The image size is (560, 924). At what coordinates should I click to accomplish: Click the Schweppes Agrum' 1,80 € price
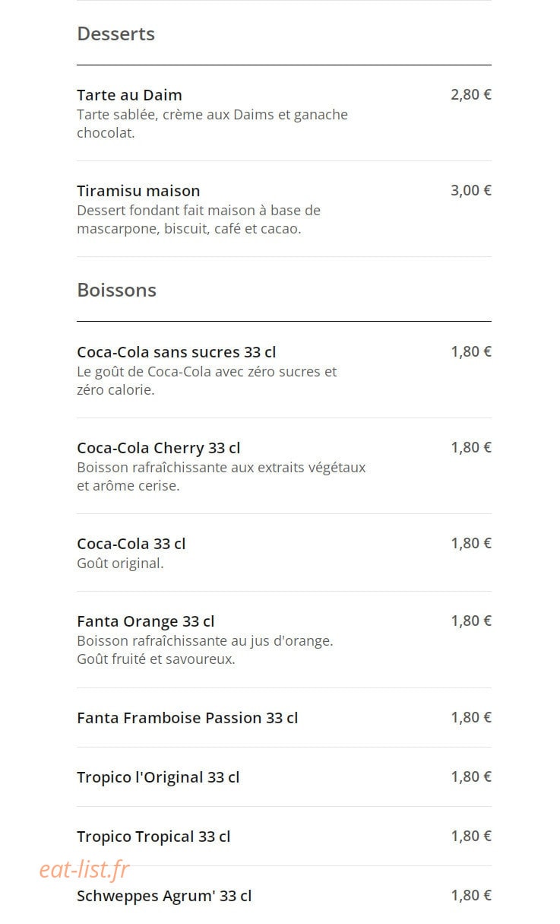click(x=471, y=896)
